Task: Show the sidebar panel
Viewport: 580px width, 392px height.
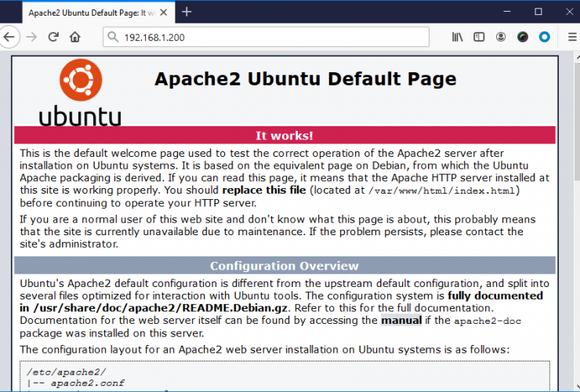Action: 480,37
